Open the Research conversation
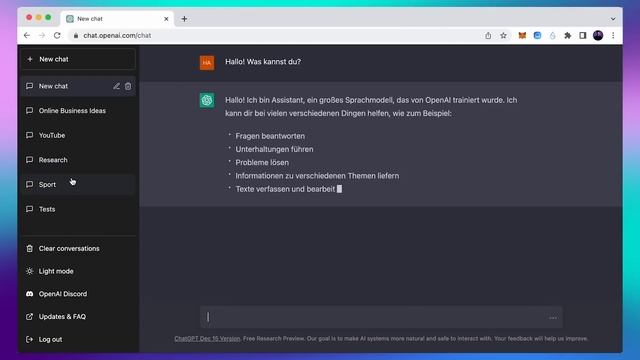Viewport: 640px width, 360px height. (x=78, y=160)
